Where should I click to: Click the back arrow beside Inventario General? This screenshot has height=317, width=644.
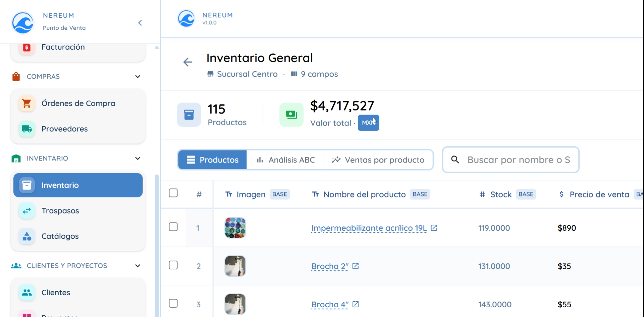coord(187,62)
